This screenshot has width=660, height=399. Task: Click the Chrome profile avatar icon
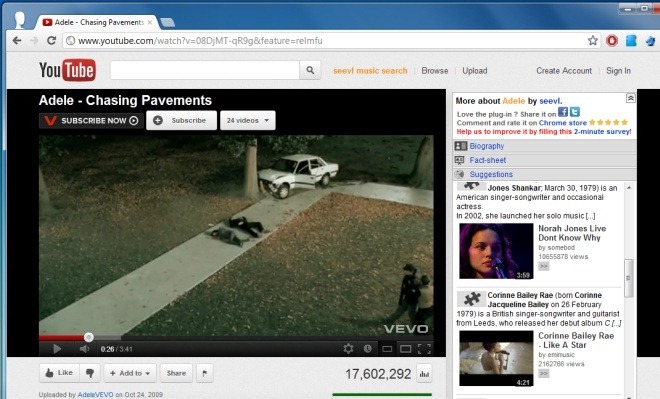coord(19,20)
